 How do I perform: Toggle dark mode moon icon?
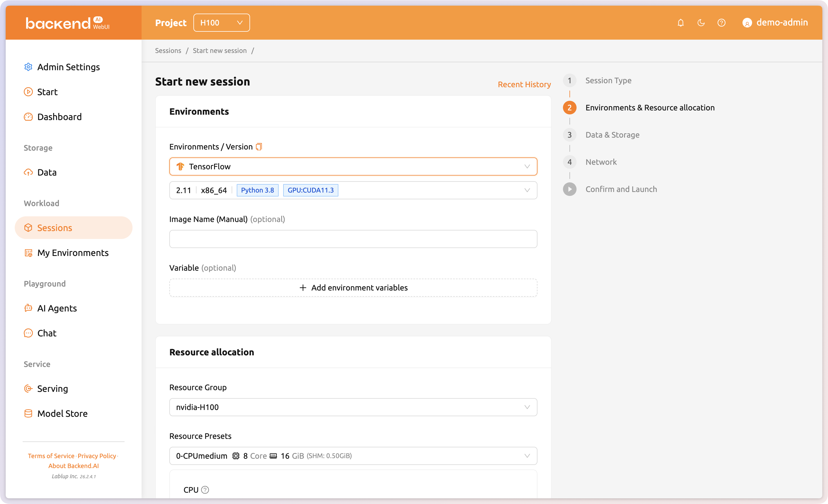tap(701, 23)
